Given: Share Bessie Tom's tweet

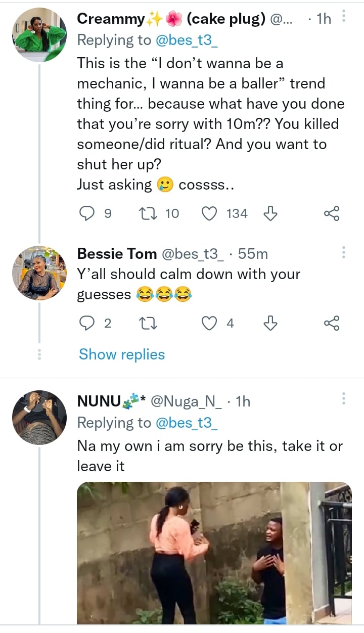Looking at the screenshot, I should [x=332, y=323].
